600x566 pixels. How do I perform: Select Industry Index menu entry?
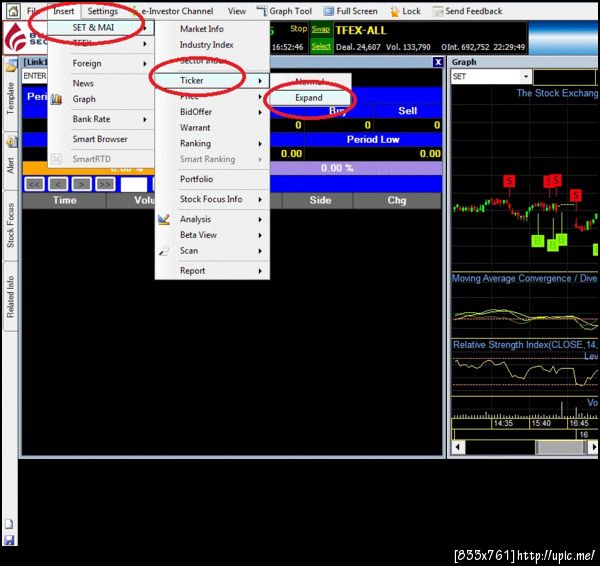pyautogui.click(x=212, y=45)
